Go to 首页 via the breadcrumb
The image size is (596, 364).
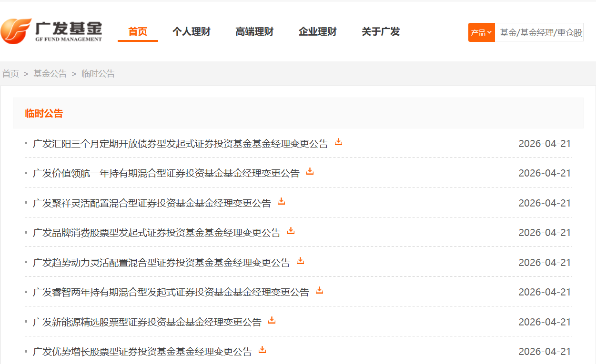coord(10,74)
